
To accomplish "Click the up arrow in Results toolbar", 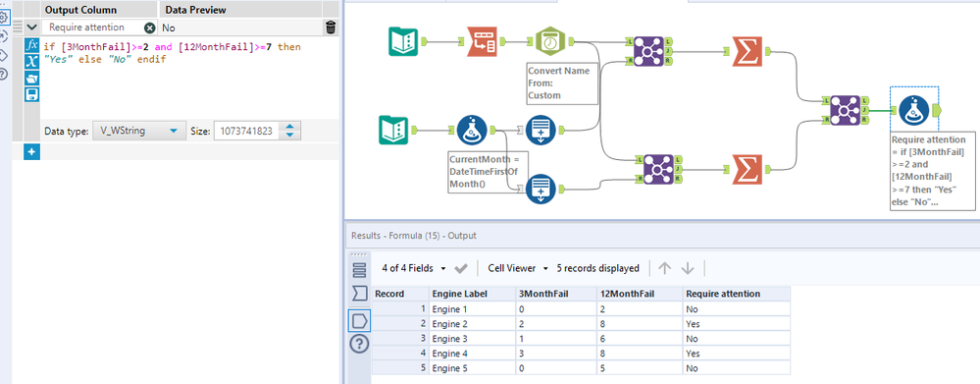I will click(665, 268).
